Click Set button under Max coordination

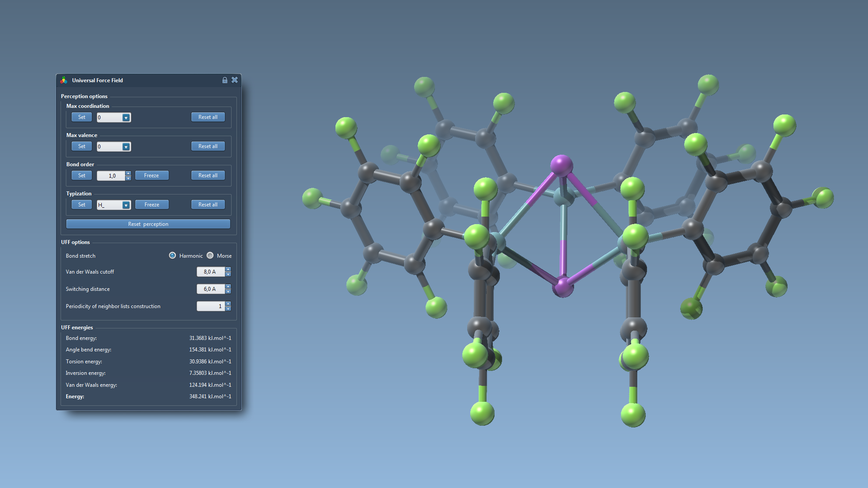tap(82, 117)
